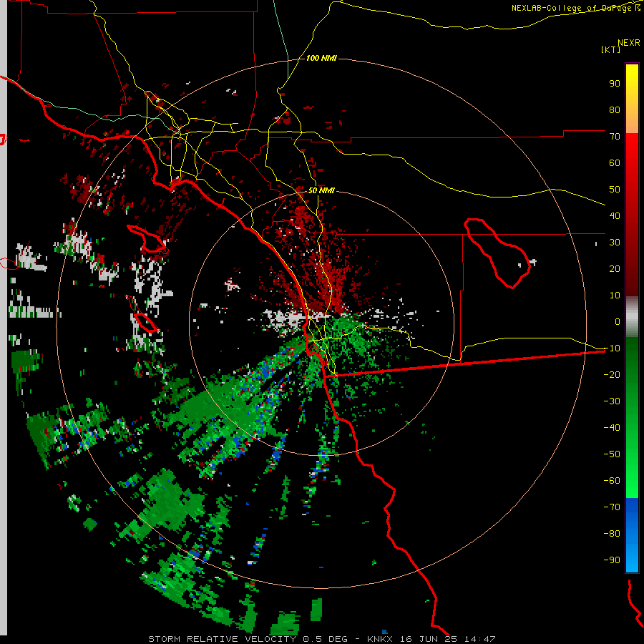Click the [KT] units label above the scale
644x644 pixels.
(x=610, y=50)
